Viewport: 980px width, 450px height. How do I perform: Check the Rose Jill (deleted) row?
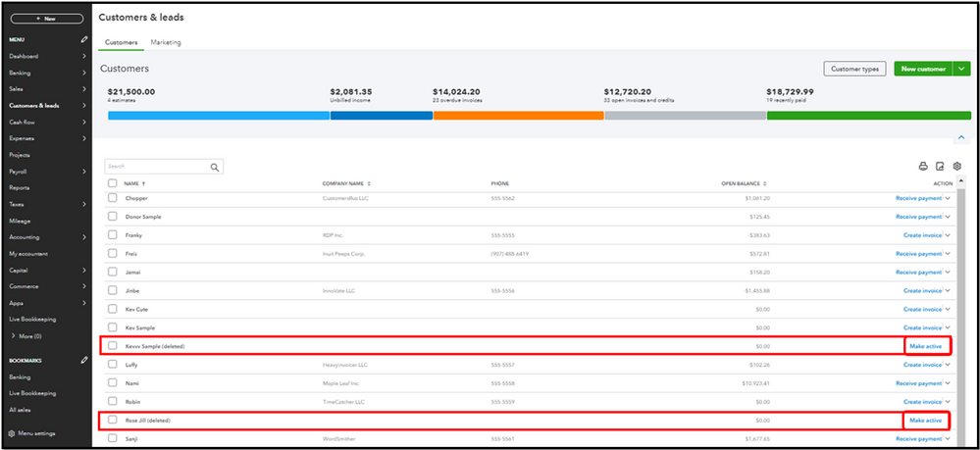pos(113,420)
